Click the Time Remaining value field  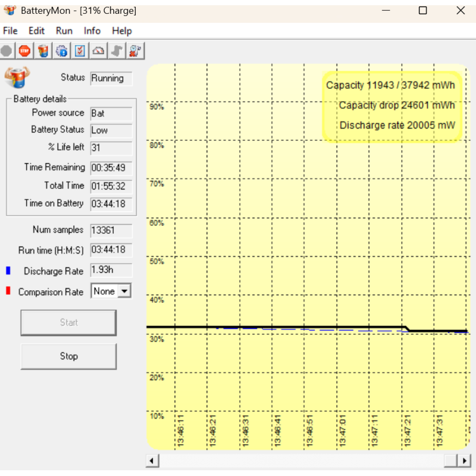coord(111,168)
